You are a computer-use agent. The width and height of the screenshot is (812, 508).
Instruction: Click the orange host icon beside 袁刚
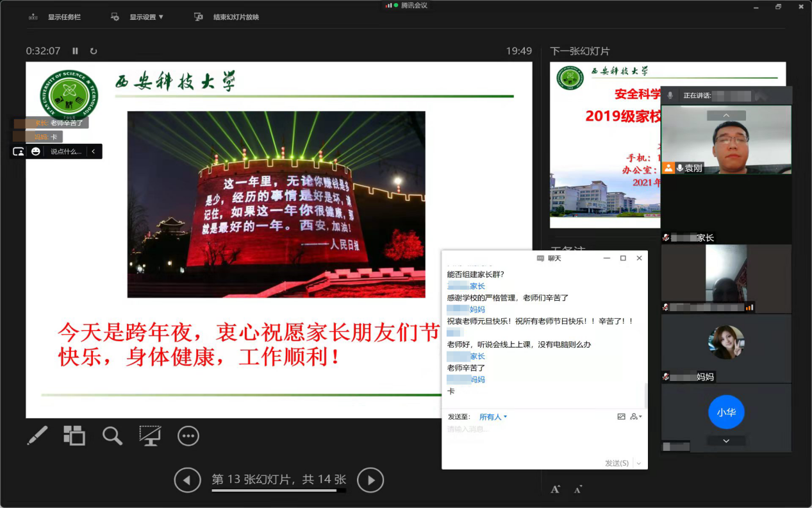668,168
